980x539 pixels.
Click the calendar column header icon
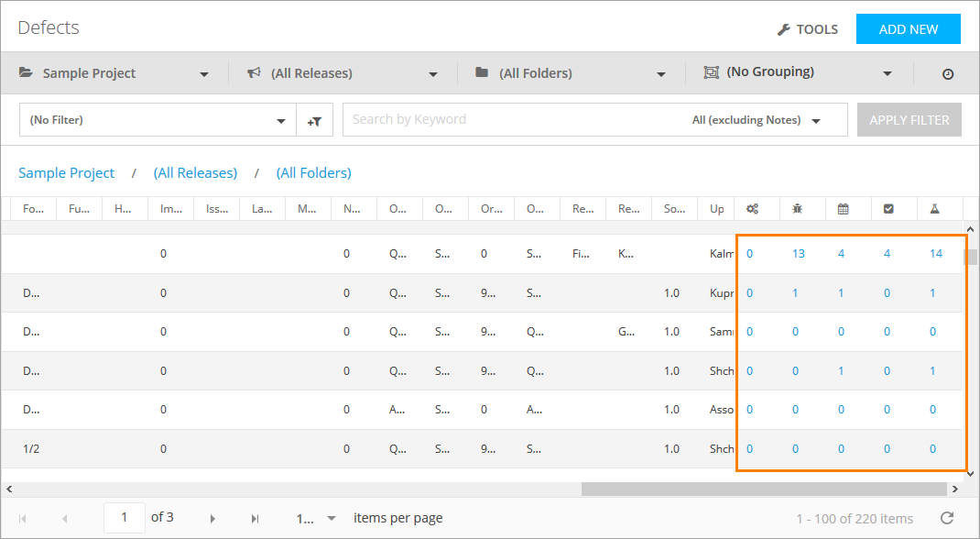pos(843,209)
